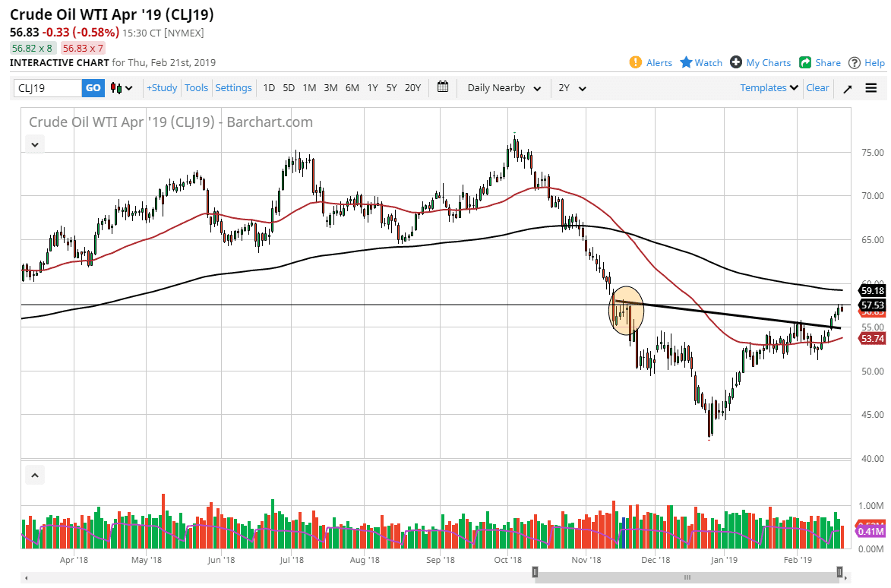Click the Watch star icon
This screenshot has width=891, height=588.
pos(686,62)
